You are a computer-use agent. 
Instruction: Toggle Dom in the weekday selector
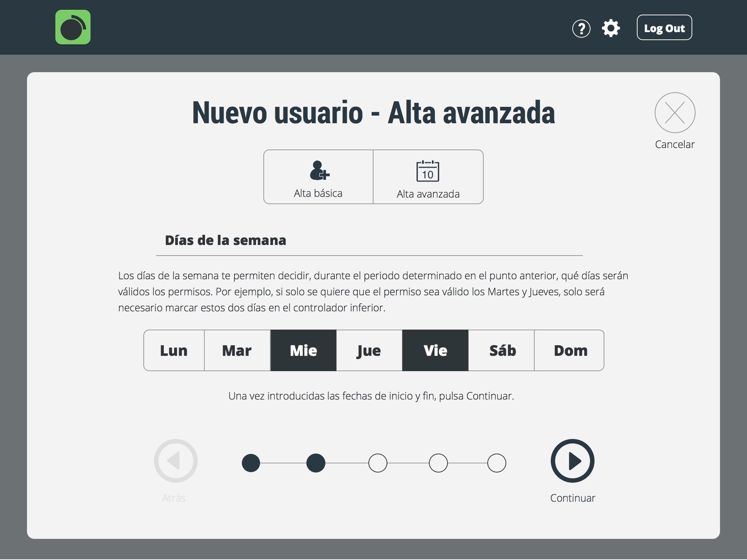pos(570,350)
